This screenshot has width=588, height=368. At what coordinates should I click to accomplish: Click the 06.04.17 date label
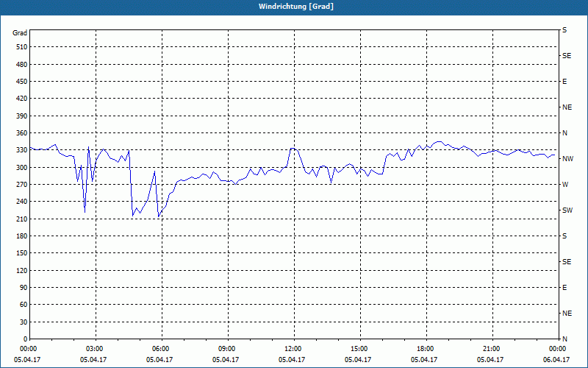[x=556, y=359]
